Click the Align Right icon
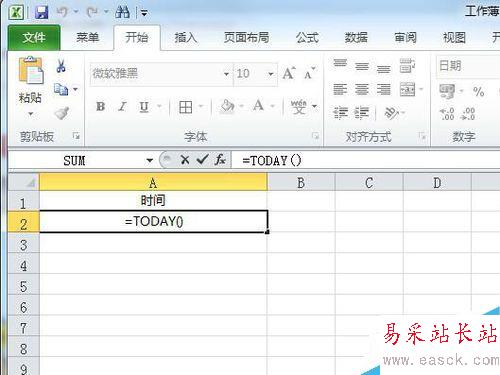The width and height of the screenshot is (500, 375). coord(383,89)
